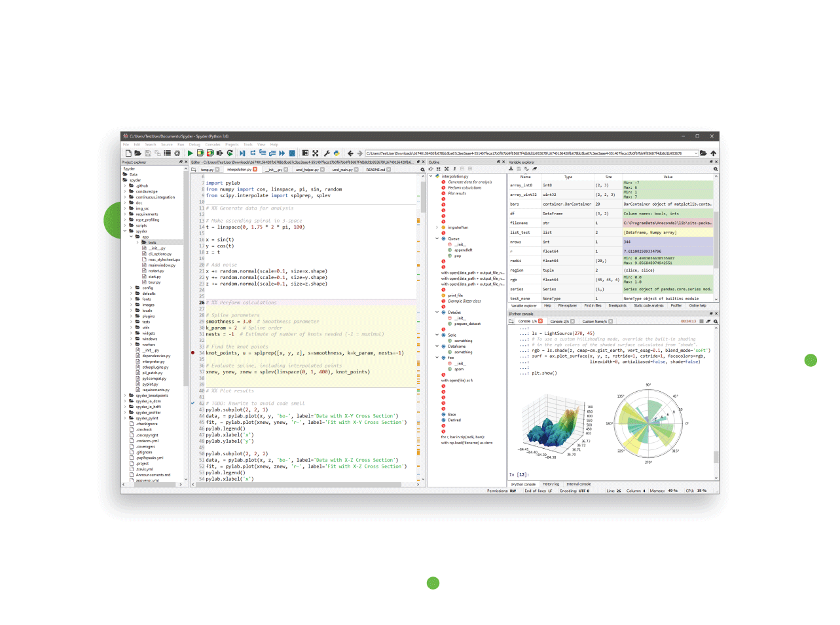Undock the Outline pane
The image size is (840, 625).
[499, 162]
